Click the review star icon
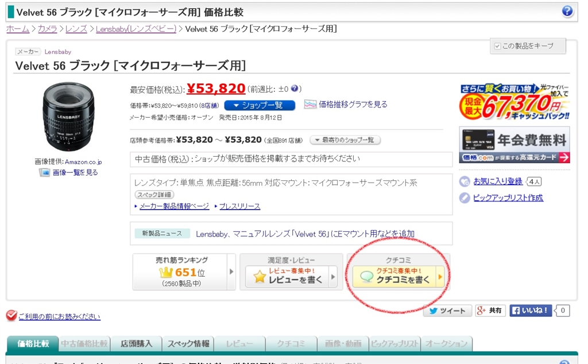The width and height of the screenshot is (588, 364). [x=260, y=277]
